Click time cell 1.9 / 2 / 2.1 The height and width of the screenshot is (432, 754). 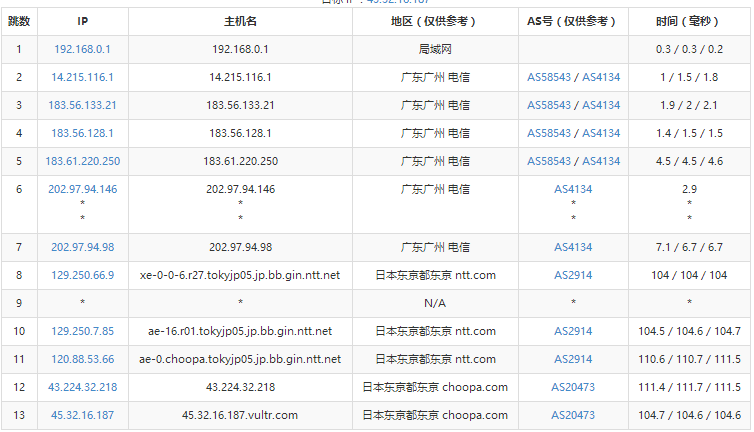coord(689,105)
